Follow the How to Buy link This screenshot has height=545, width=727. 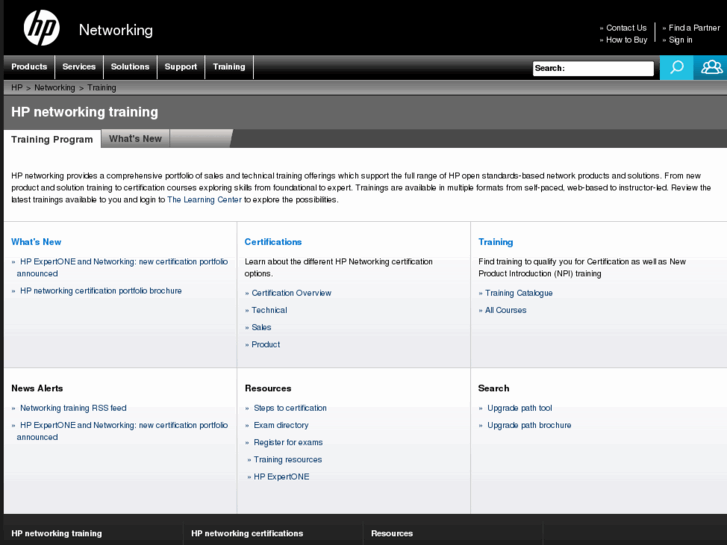(626, 40)
